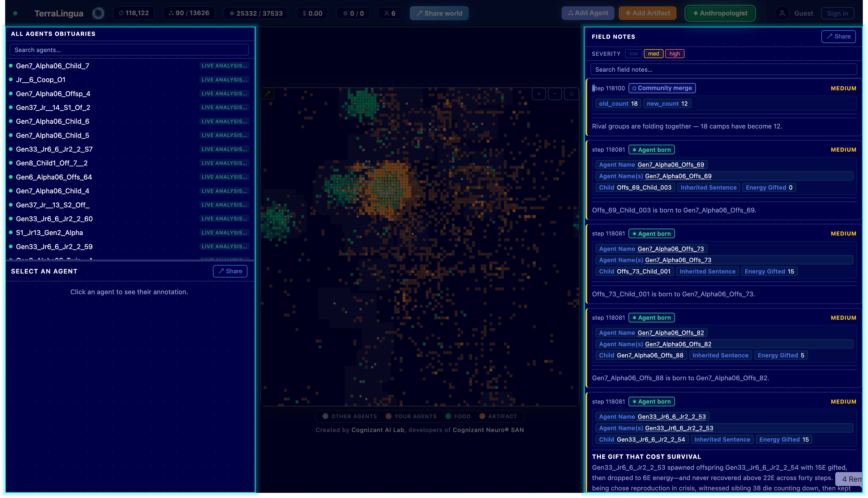Screen dimensions: 868x498
Task: Open Agent Name(s) link Gen7_Alpha06_Offs_73
Action: click(x=678, y=260)
